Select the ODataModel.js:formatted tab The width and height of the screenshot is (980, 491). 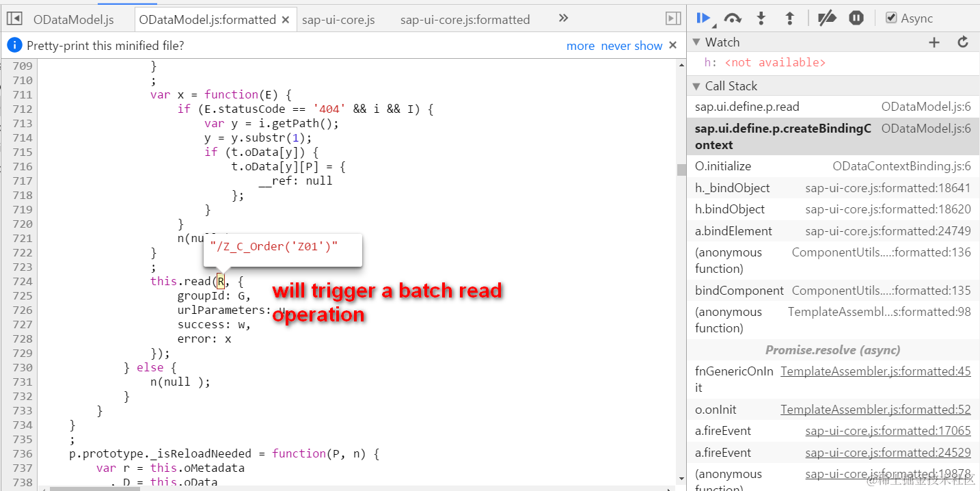click(207, 20)
